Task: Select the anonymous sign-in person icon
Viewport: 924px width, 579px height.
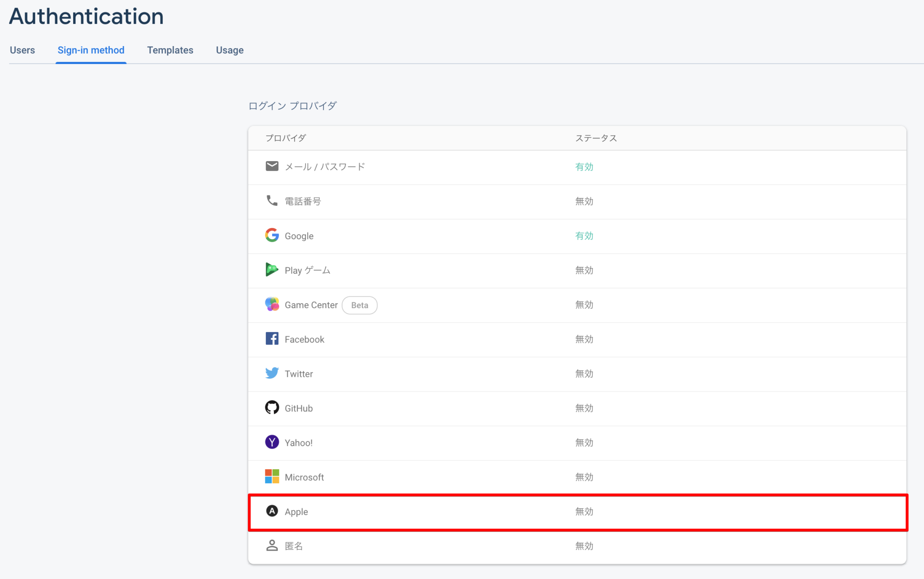Action: click(272, 546)
